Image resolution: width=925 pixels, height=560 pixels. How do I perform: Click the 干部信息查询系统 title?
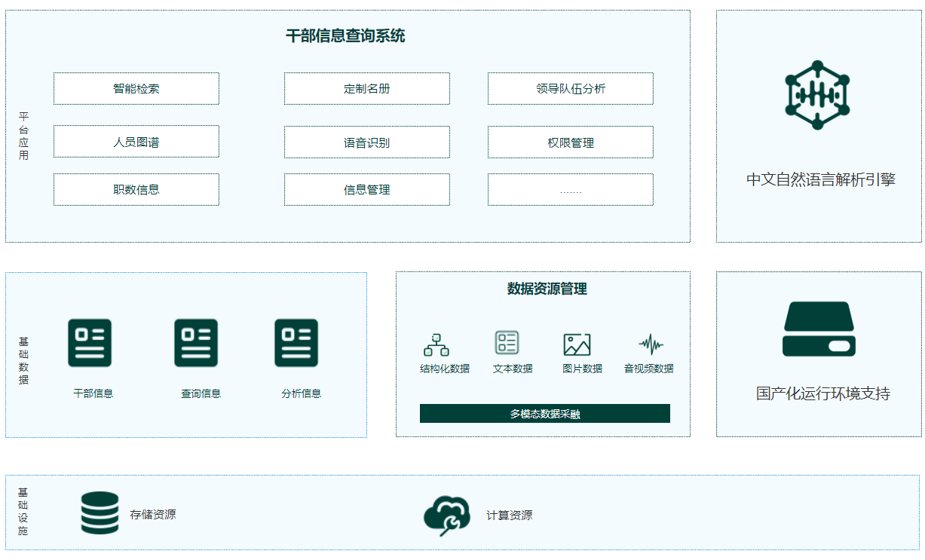(345, 36)
